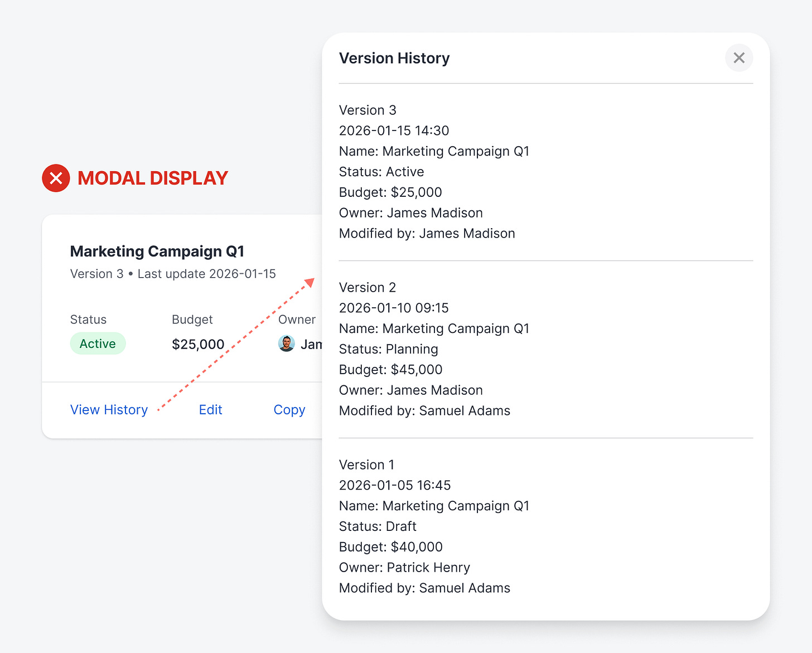The image size is (812, 653).
Task: Click the Edit link
Action: (210, 410)
